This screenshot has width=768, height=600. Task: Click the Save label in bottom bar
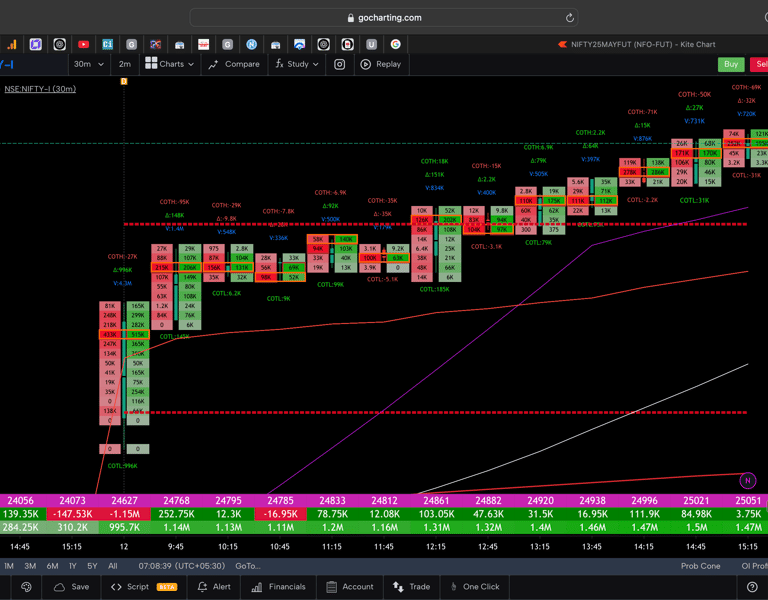point(80,587)
